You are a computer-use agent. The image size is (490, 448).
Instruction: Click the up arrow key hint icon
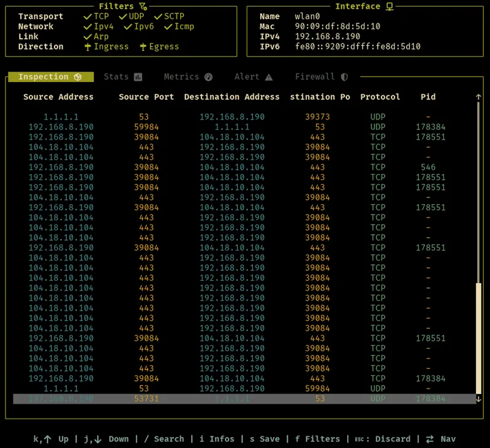(x=48, y=439)
